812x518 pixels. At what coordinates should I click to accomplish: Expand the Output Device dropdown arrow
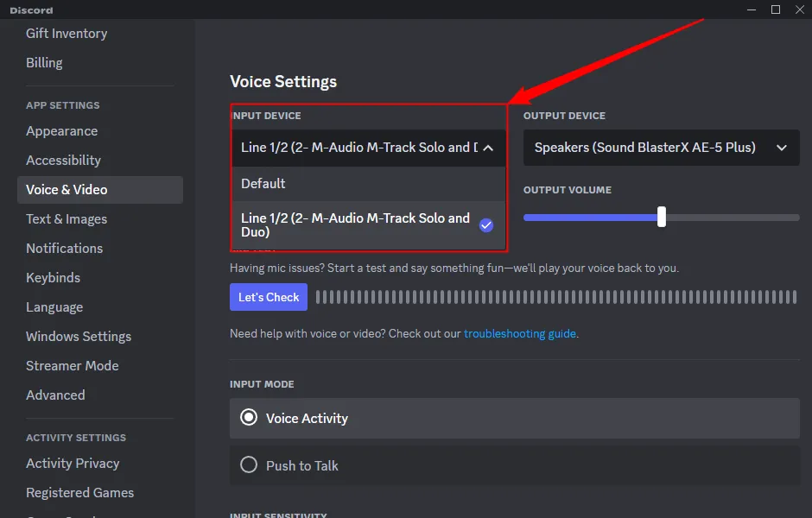(782, 148)
